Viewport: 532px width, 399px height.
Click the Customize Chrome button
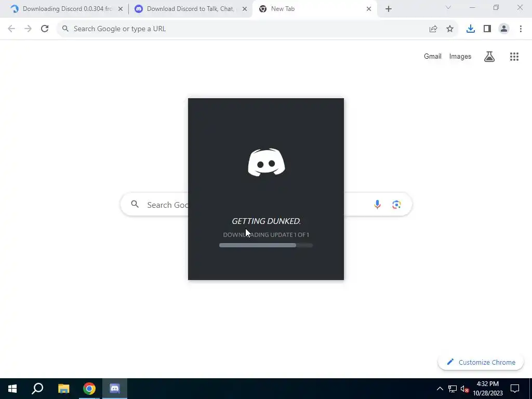point(481,362)
